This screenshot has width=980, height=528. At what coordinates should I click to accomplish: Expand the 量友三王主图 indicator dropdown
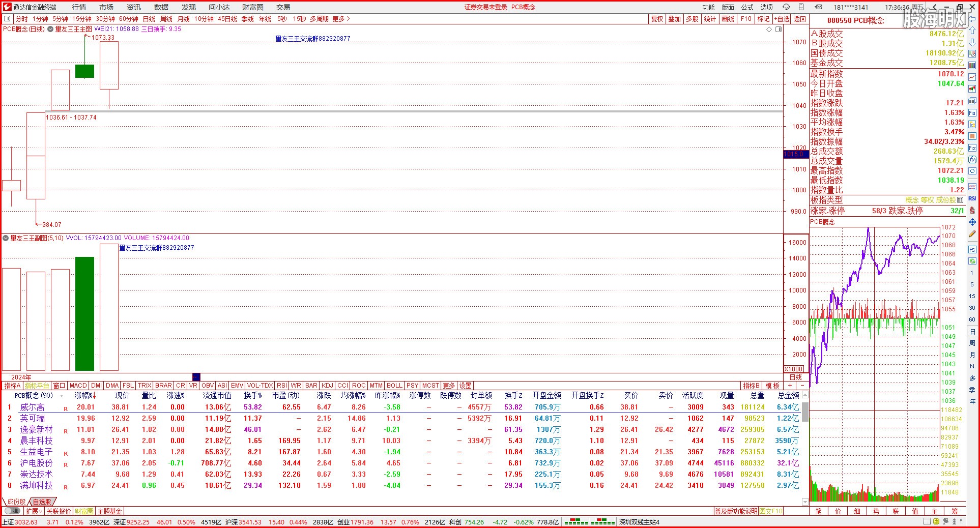(50, 30)
